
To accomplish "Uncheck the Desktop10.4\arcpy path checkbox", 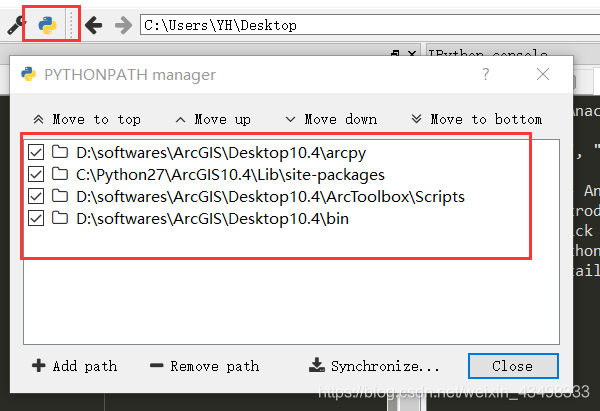I will tap(36, 152).
